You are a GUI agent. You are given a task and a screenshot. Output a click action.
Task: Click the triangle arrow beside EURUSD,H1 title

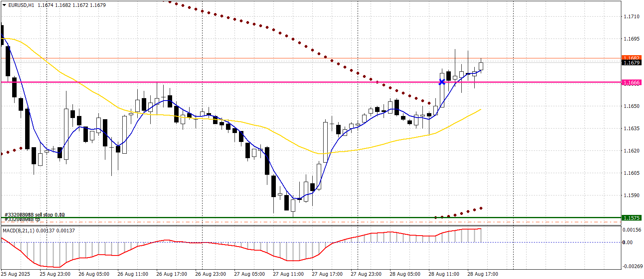click(x=4, y=5)
